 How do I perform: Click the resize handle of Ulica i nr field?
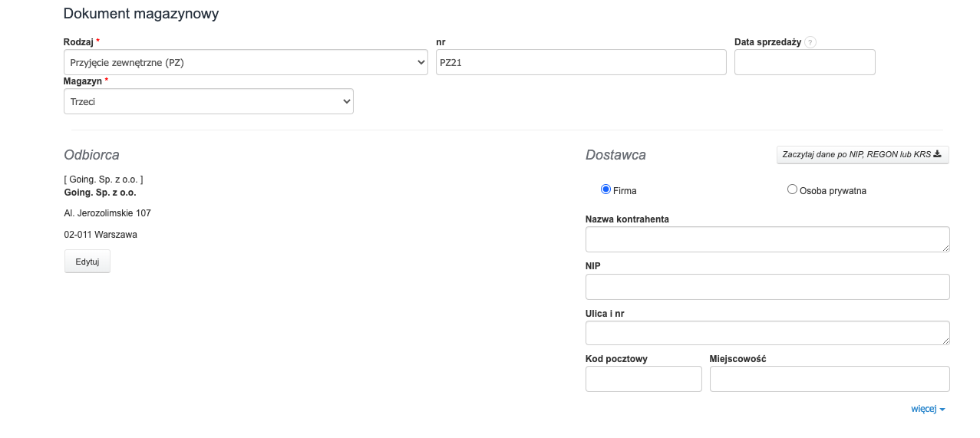[945, 341]
